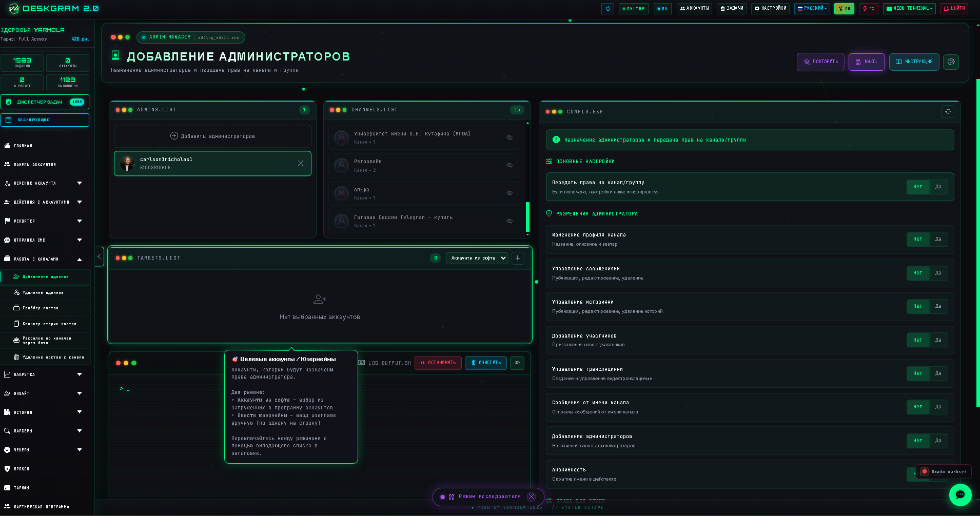
Task: Click the CONFIG.EXE reset icon
Action: 948,112
